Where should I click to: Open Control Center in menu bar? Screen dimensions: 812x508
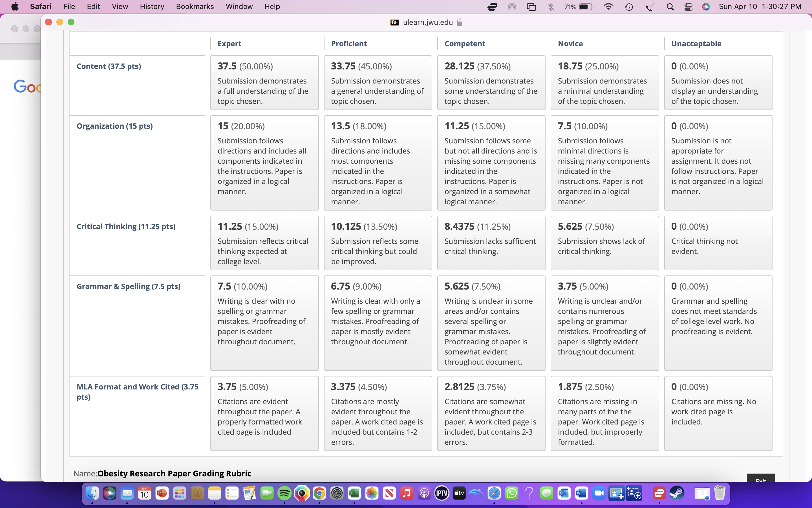point(688,7)
